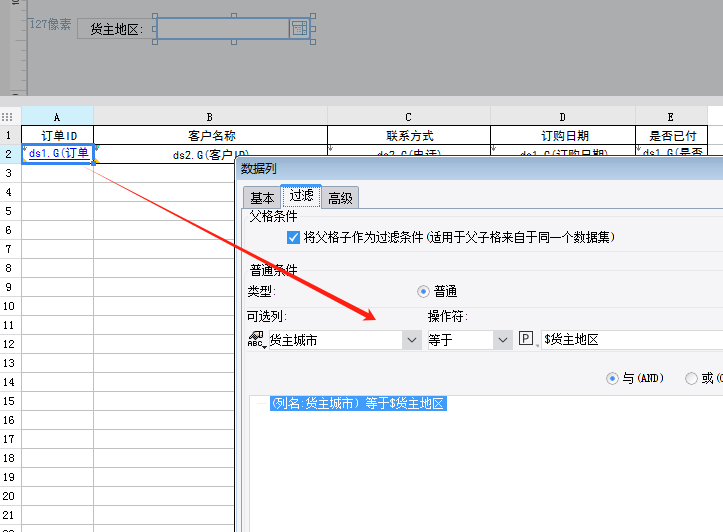Expand the 操作符 等于 dropdown
The width and height of the screenshot is (723, 532).
503,340
